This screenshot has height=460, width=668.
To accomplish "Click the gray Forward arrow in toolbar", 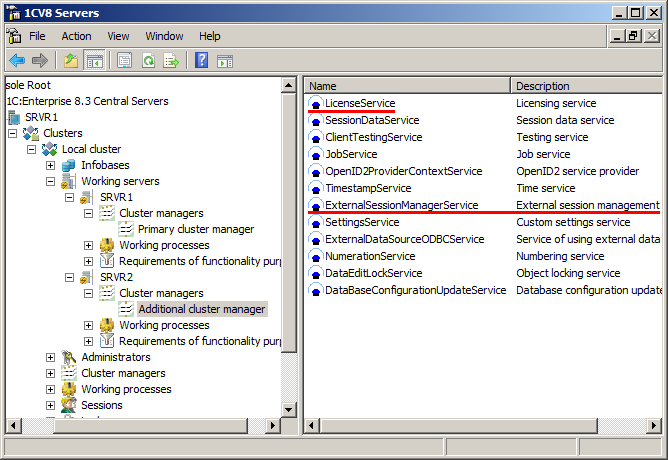I will click(40, 60).
